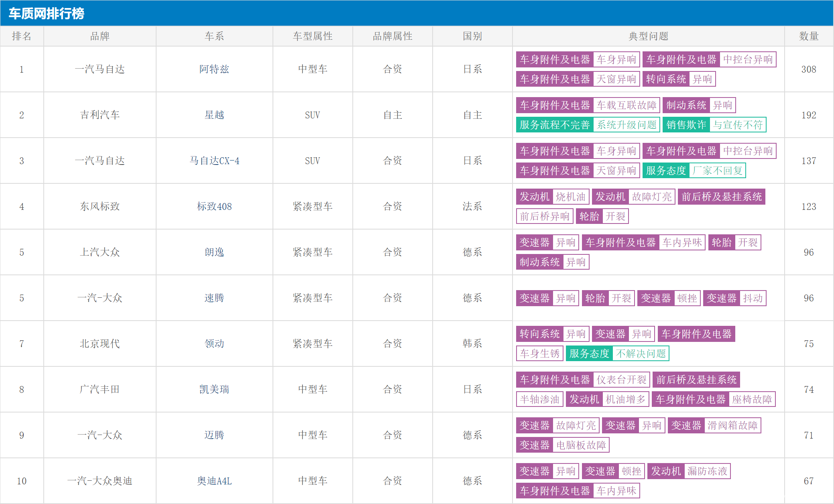Click the 数量 column header
This screenshot has width=834, height=504.
point(808,36)
